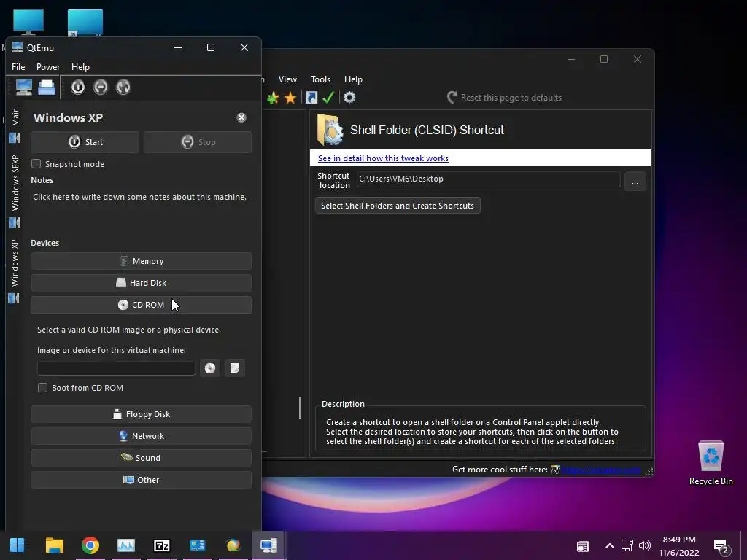Expand the Sound device section
The width and height of the screenshot is (747, 560).
[x=141, y=458]
